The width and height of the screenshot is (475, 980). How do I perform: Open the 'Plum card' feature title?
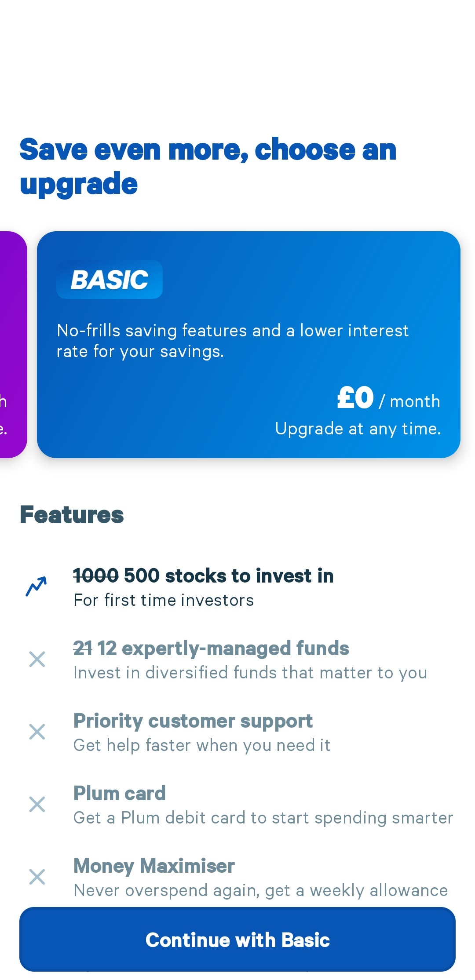(120, 793)
